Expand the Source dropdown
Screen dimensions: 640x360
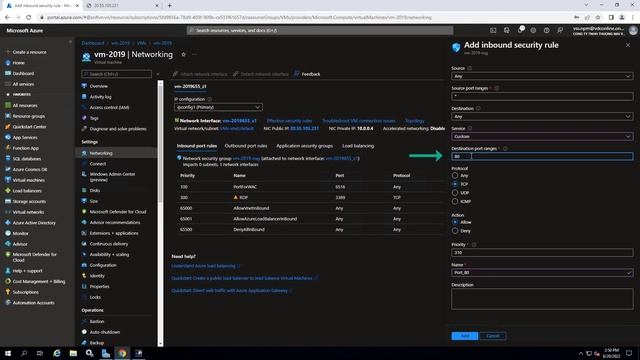542,76
